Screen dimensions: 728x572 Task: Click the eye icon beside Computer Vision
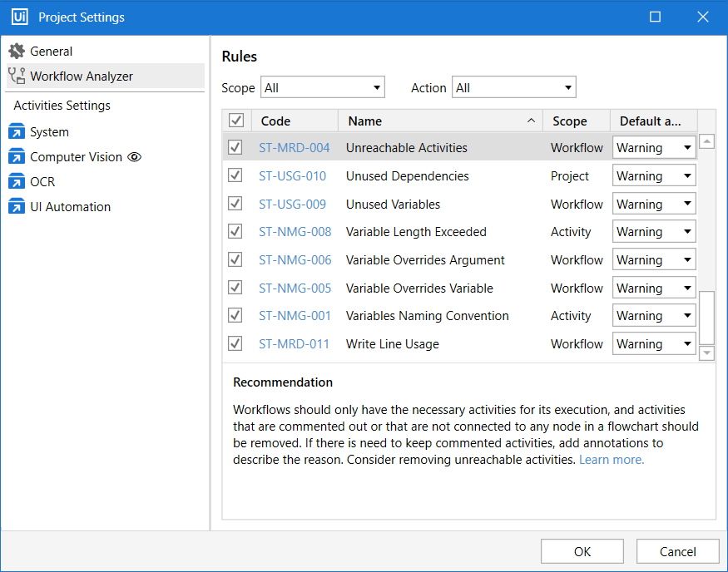point(135,157)
